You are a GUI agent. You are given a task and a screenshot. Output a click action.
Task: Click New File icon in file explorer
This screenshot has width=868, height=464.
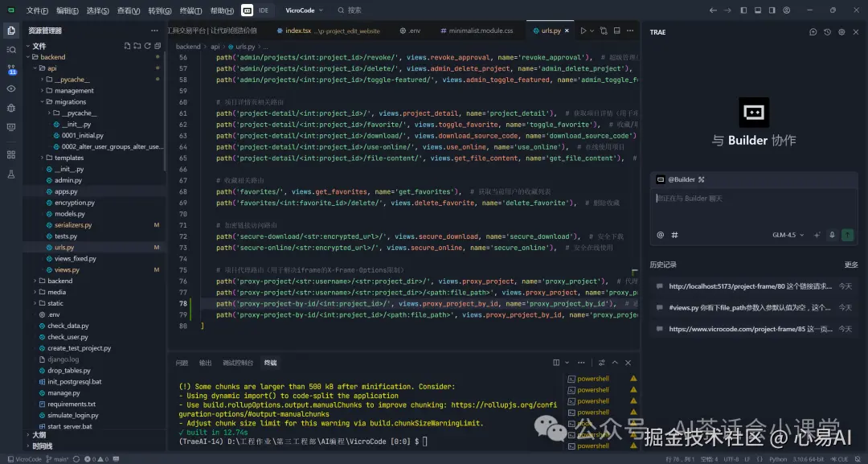tap(127, 46)
